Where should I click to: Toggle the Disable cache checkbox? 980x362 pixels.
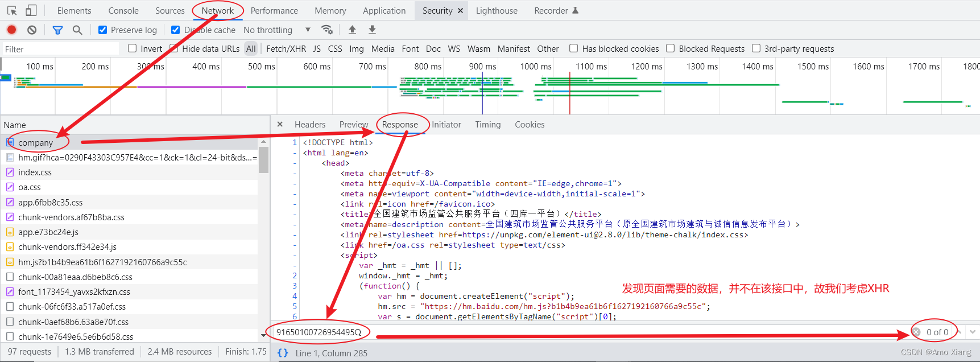(175, 30)
